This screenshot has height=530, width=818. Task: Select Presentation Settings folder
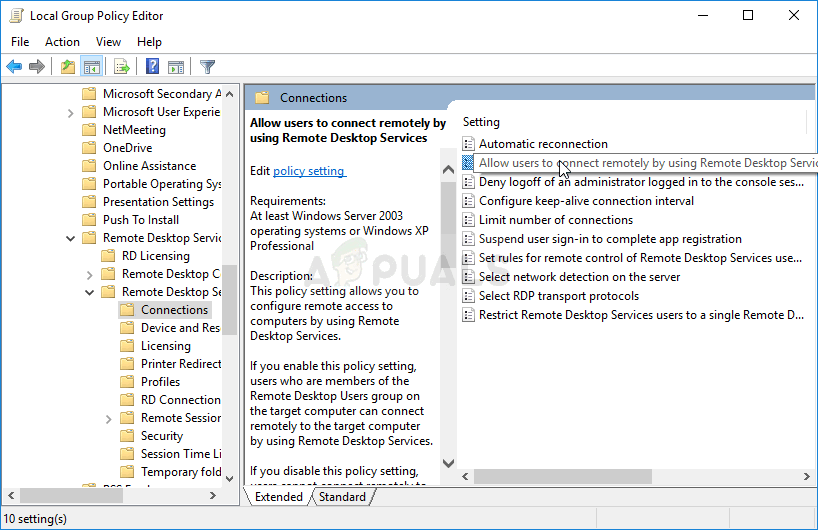click(158, 202)
